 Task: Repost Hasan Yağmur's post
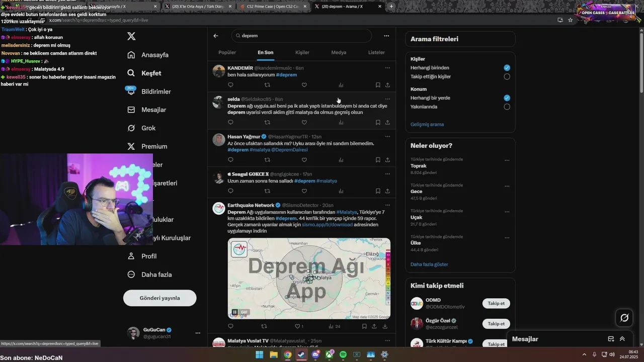tap(267, 160)
